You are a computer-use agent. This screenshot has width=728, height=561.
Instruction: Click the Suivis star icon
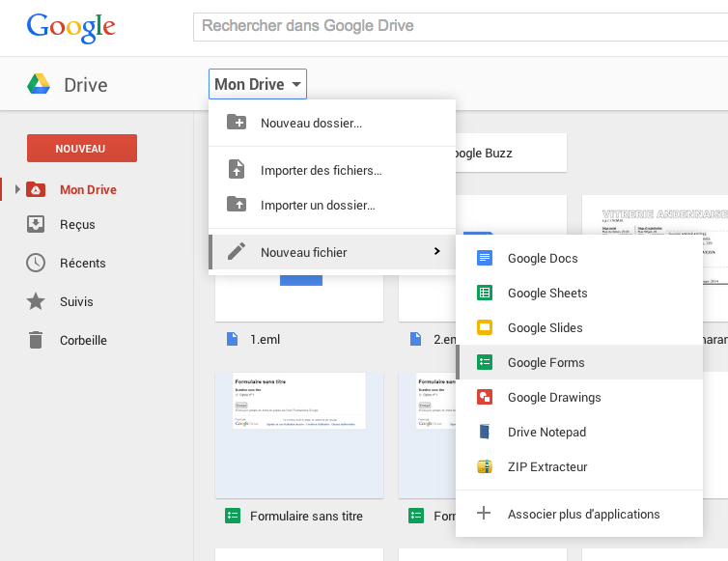click(x=36, y=301)
